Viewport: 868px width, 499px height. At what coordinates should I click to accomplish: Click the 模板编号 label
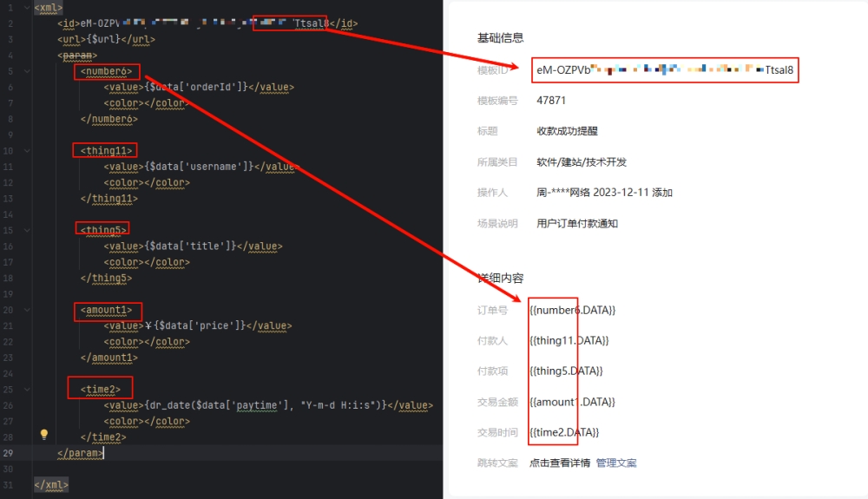tap(497, 101)
